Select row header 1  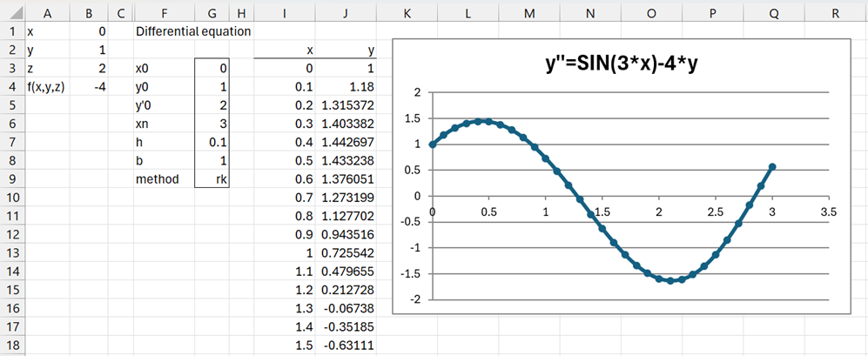[12, 32]
